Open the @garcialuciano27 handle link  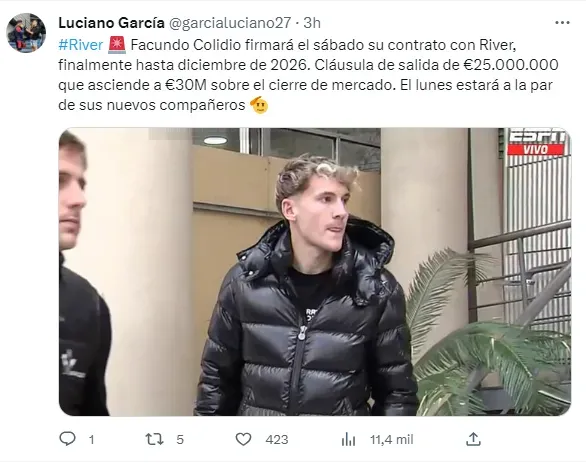(x=230, y=23)
